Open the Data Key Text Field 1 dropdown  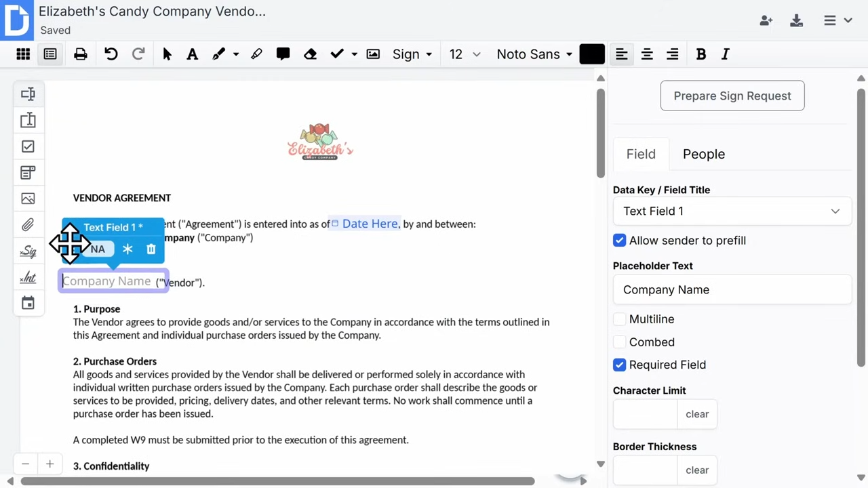[x=732, y=211]
